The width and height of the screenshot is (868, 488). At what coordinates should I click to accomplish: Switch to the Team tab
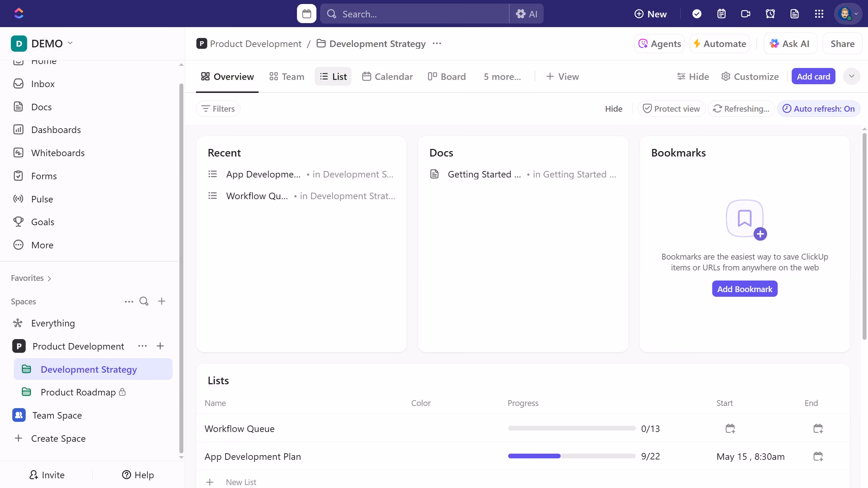[x=287, y=77]
